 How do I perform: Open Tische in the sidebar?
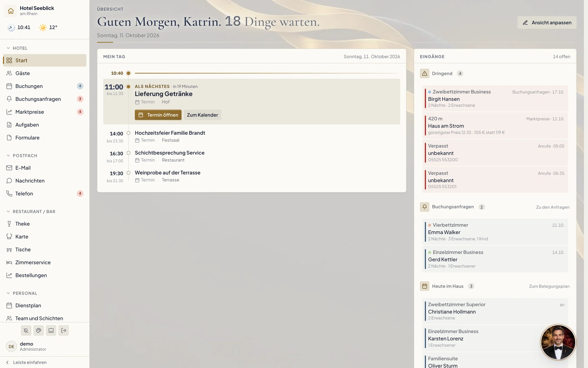[x=45, y=250]
